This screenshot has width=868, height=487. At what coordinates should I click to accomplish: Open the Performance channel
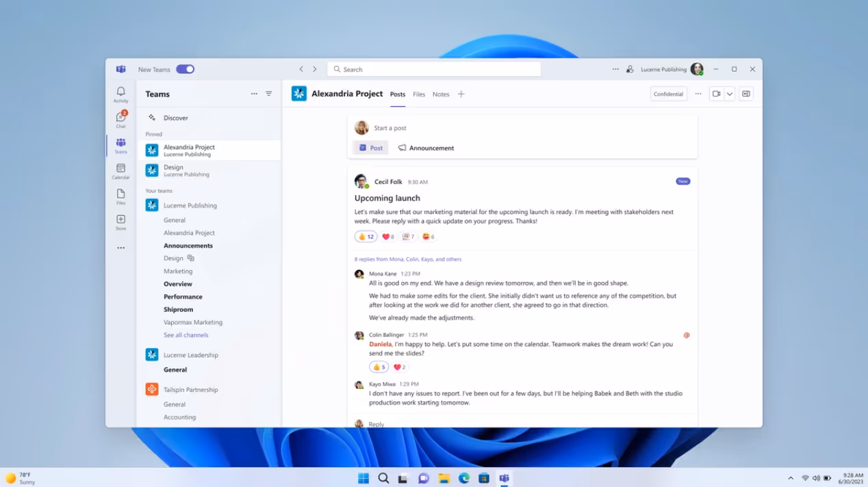pos(183,297)
